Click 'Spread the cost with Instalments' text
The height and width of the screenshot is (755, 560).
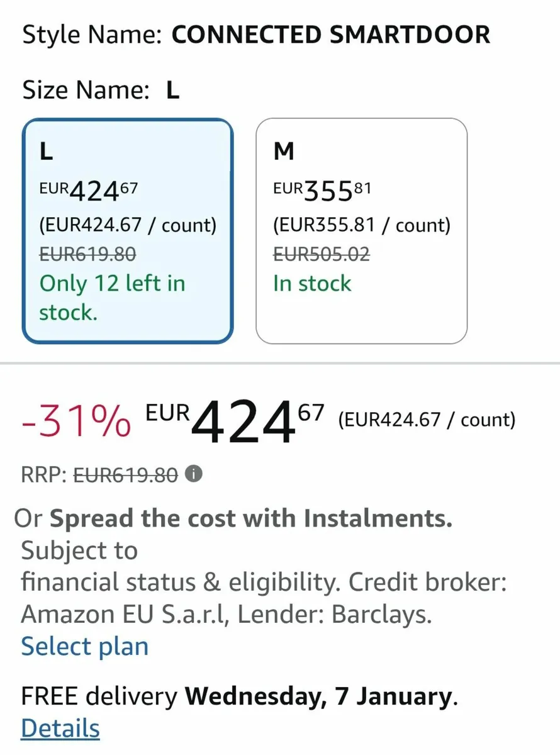coord(251,518)
